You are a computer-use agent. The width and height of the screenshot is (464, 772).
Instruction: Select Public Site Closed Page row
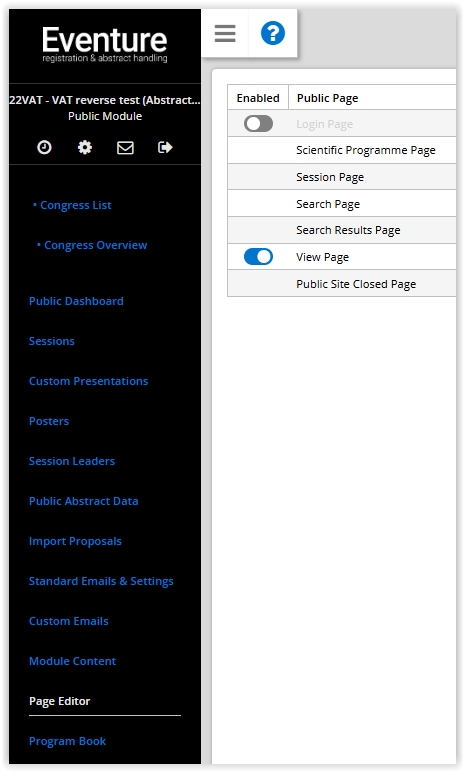pos(341,284)
